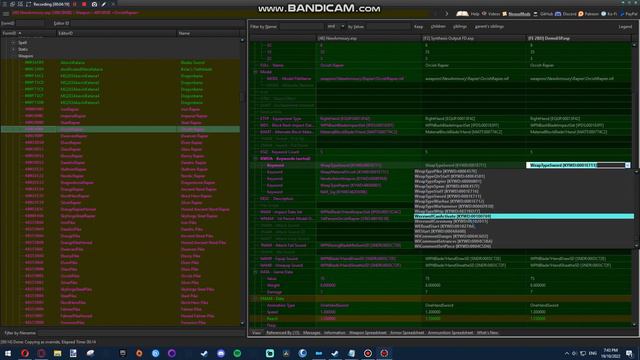The image size is (640, 360).
Task: Open the PayPal link
Action: 629,13
